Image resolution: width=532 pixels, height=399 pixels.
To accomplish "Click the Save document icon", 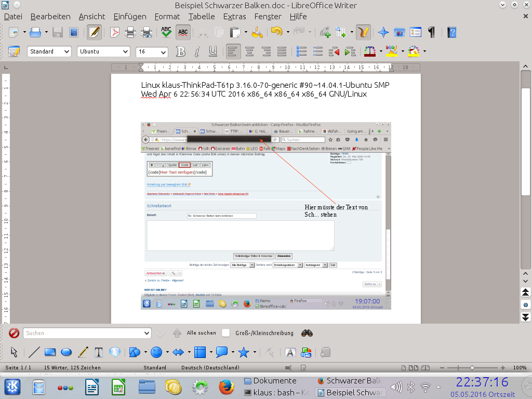I will click(58, 32).
